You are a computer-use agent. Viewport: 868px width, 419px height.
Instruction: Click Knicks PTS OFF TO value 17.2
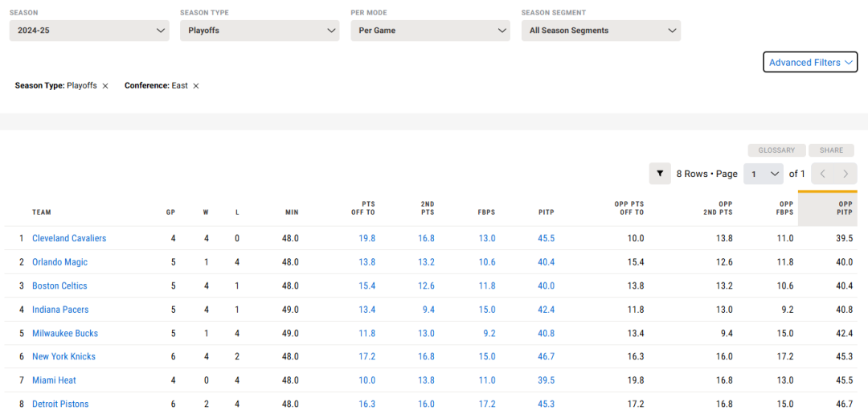click(366, 356)
